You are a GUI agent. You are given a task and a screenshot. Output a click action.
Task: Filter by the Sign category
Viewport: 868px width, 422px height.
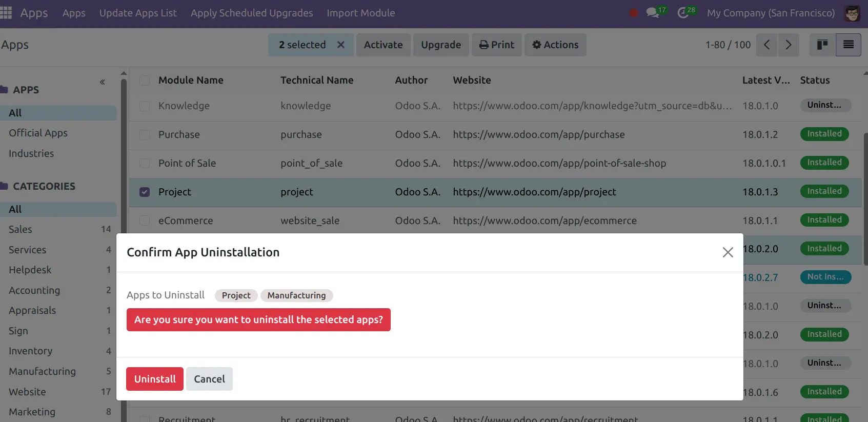pyautogui.click(x=58, y=331)
